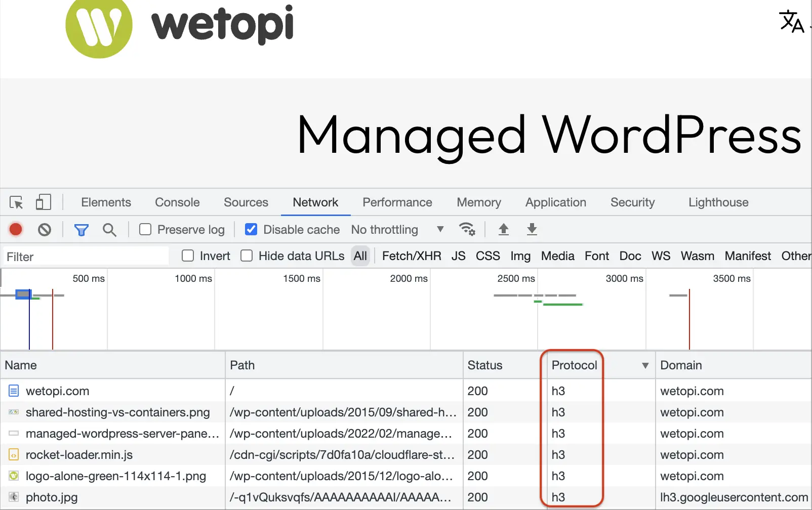812x510 pixels.
Task: Filter requests by Font
Action: click(x=597, y=256)
